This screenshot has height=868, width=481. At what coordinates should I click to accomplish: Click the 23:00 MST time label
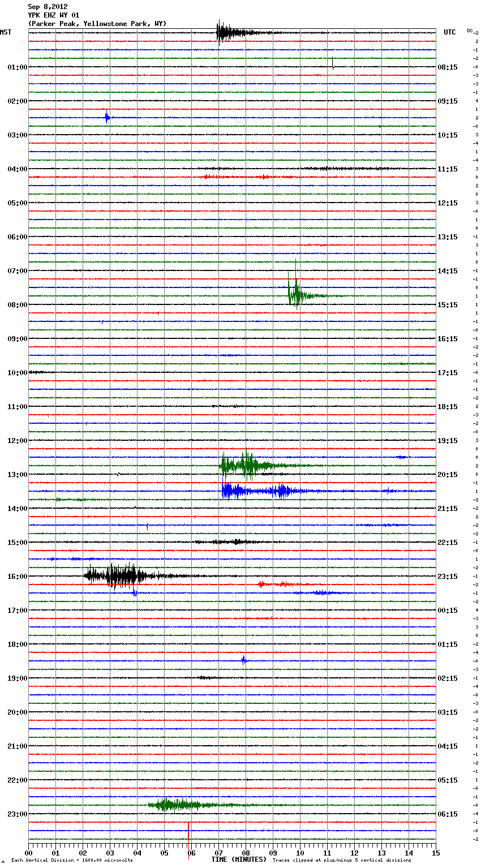(18, 814)
